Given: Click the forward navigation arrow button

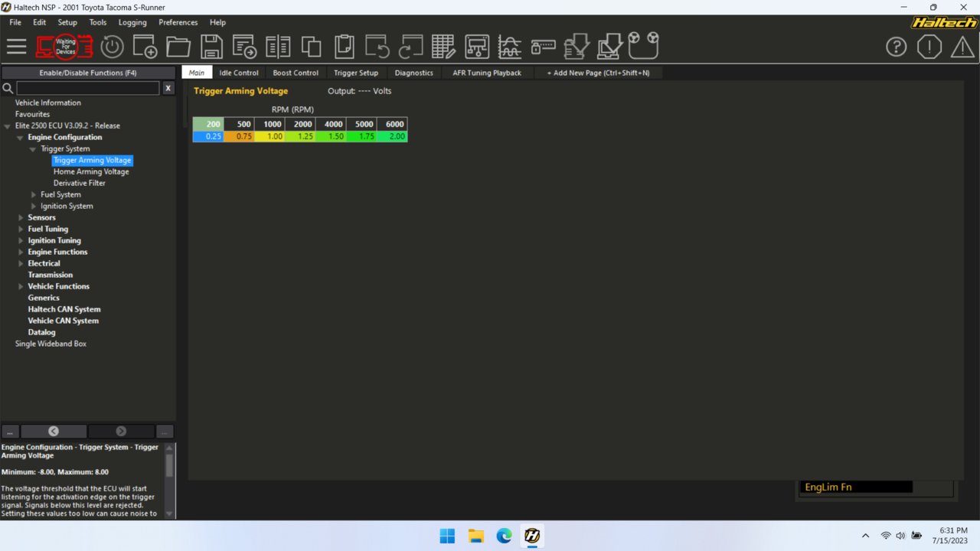Looking at the screenshot, I should point(121,431).
